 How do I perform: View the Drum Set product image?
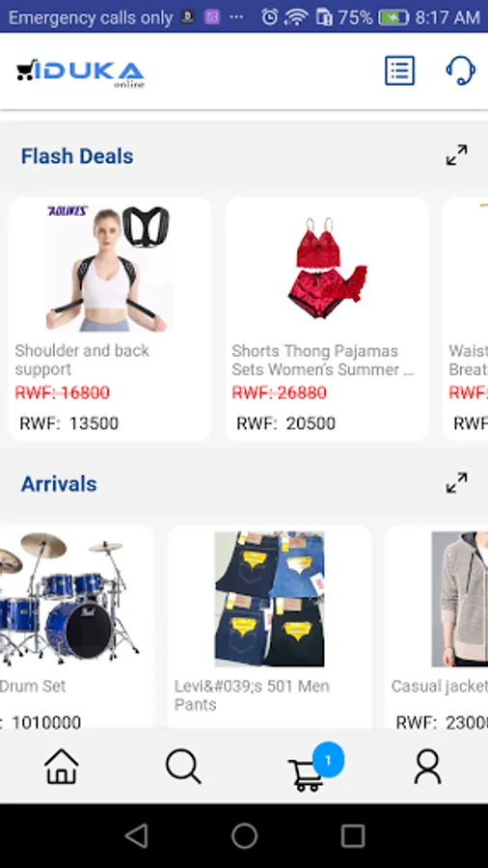click(x=68, y=599)
